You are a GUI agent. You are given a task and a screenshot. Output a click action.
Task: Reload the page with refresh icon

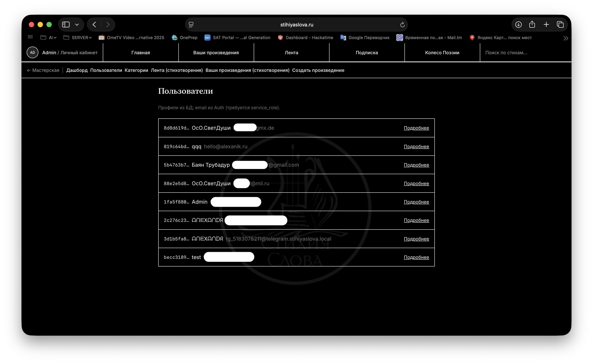(x=402, y=25)
